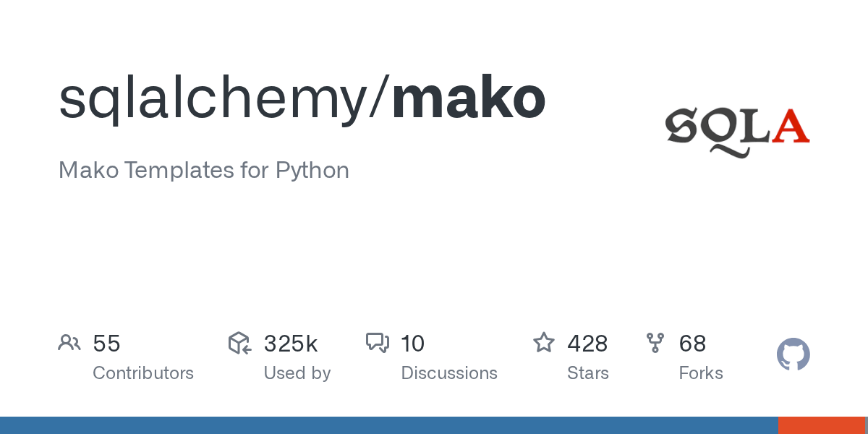Click the 55 contributors count
This screenshot has width=868, height=434.
click(x=106, y=344)
